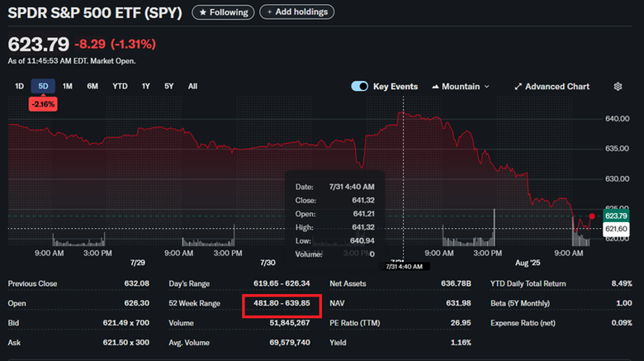
Task: Select the 1D time range
Action: click(19, 87)
